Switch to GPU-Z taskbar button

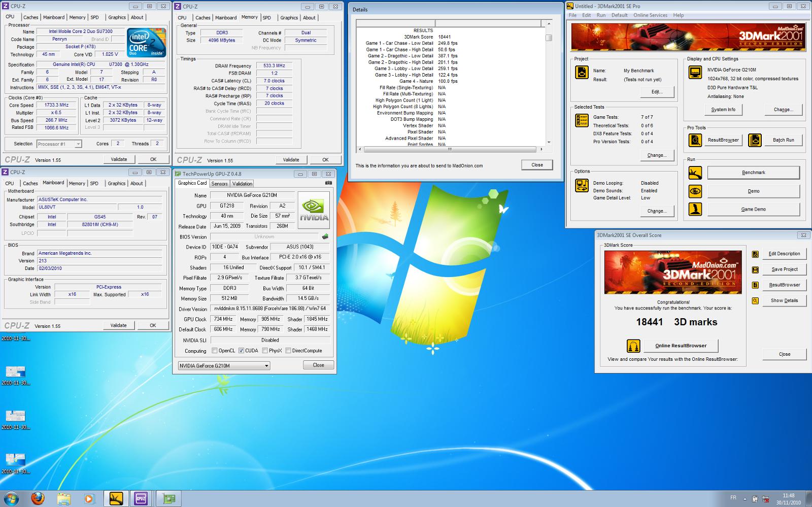[168, 498]
